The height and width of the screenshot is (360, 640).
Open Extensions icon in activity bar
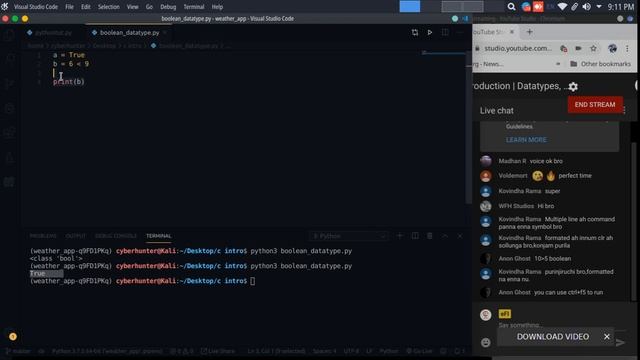(x=9, y=133)
